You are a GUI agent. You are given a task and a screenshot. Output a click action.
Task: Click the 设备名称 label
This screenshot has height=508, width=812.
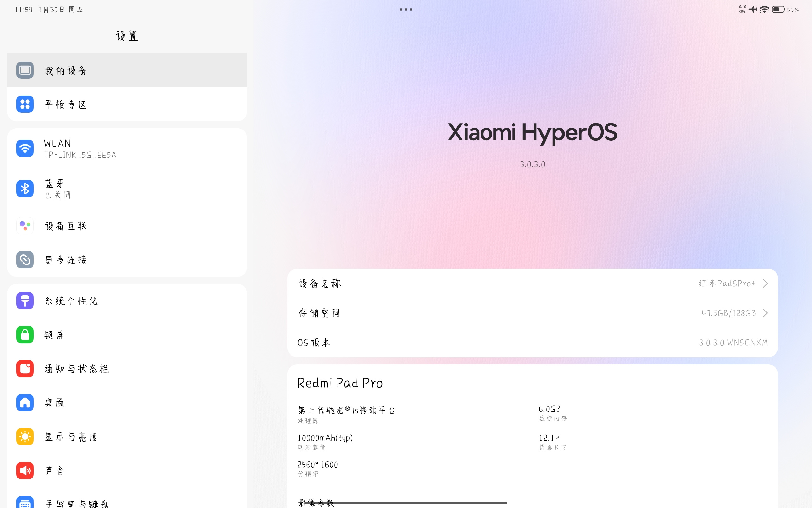(320, 284)
